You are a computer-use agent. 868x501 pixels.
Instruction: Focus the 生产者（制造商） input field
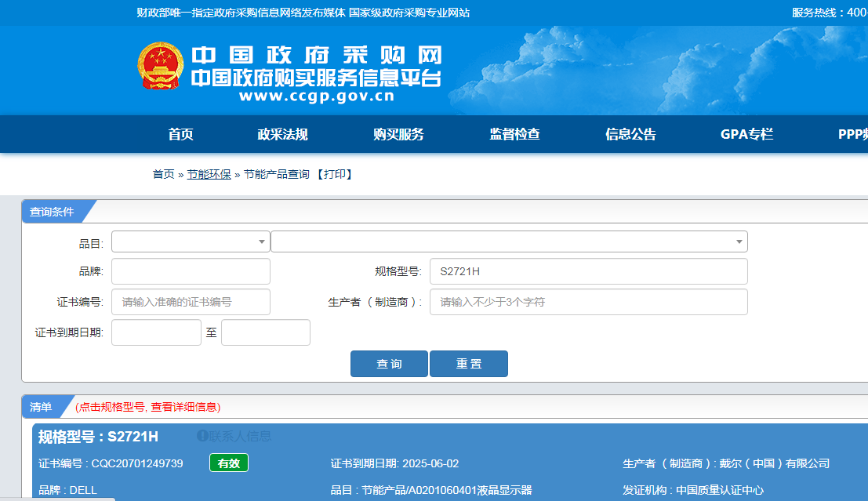click(x=589, y=302)
